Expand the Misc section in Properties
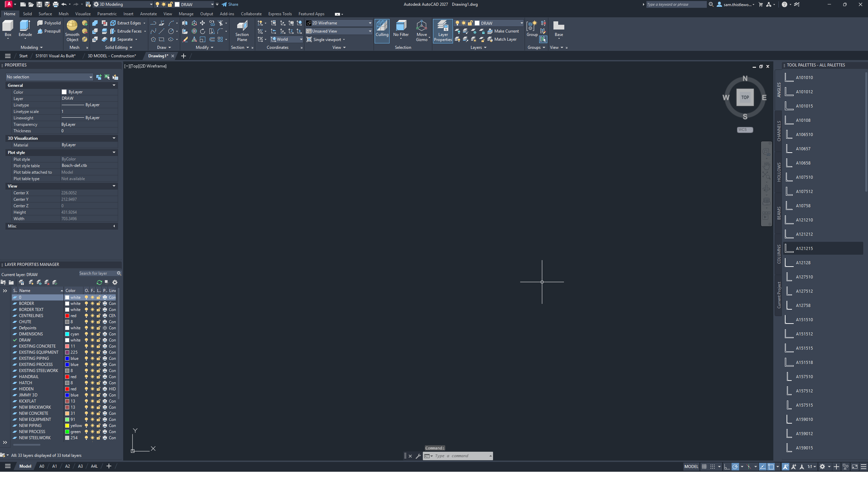The image size is (868, 487). coord(114,226)
